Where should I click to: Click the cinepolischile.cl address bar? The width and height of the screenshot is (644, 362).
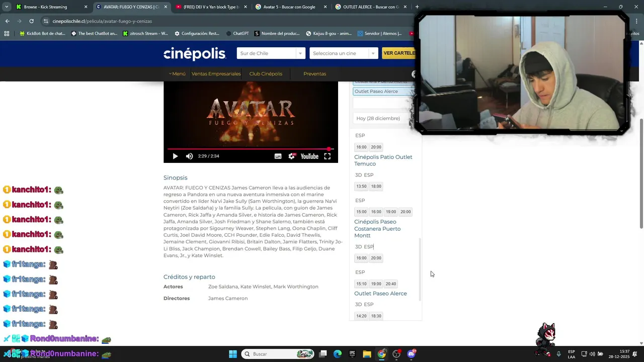click(226, 21)
